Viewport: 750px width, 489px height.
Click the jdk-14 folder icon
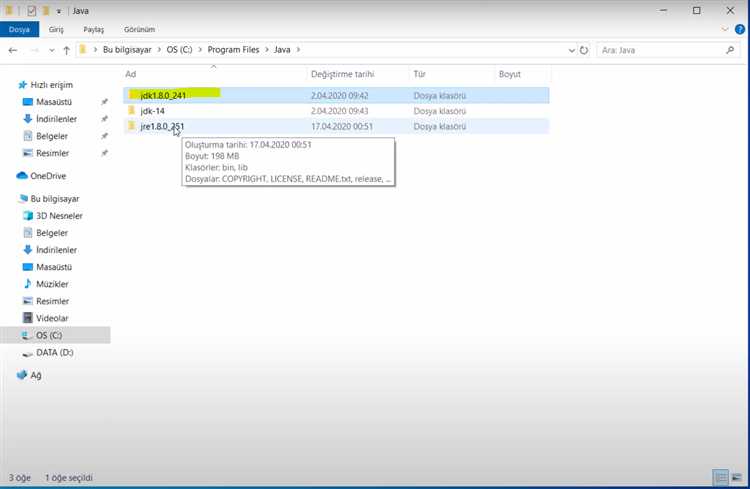point(131,110)
